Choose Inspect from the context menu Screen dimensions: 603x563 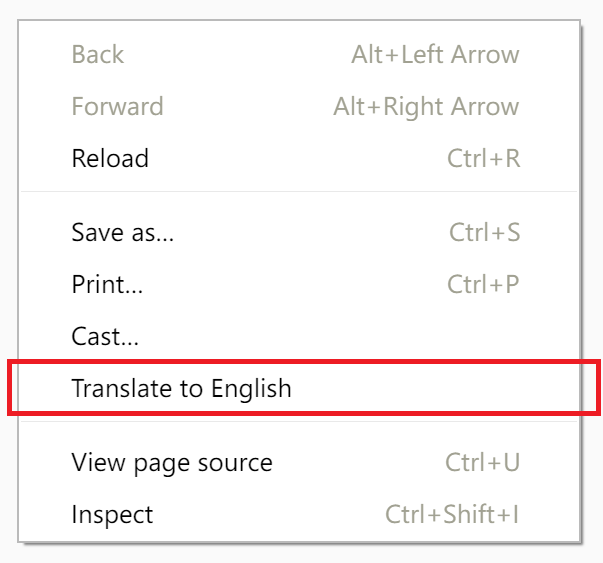coord(112,515)
